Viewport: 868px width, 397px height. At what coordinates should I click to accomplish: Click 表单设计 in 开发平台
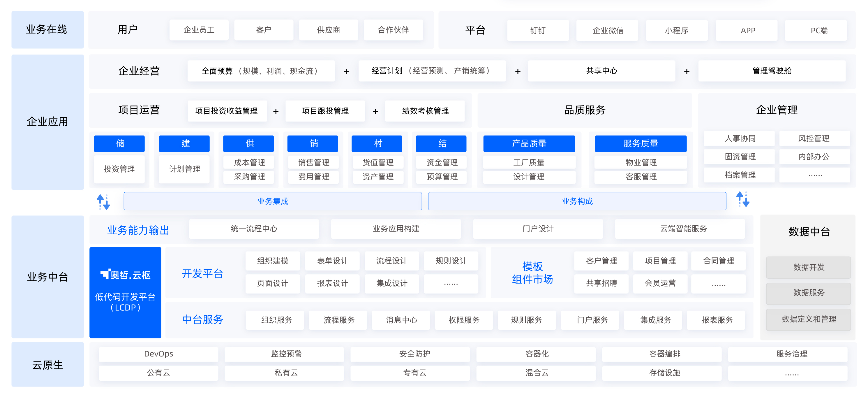332,261
